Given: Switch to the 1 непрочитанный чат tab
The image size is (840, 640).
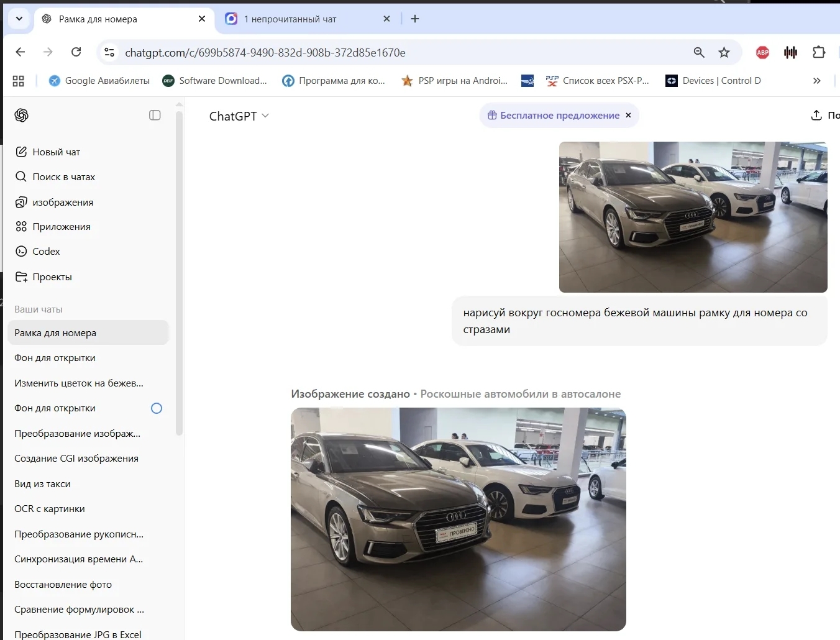Looking at the screenshot, I should tap(290, 19).
